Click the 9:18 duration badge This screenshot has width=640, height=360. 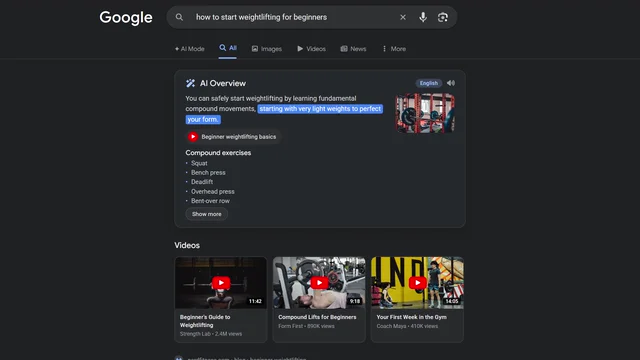pyautogui.click(x=355, y=301)
